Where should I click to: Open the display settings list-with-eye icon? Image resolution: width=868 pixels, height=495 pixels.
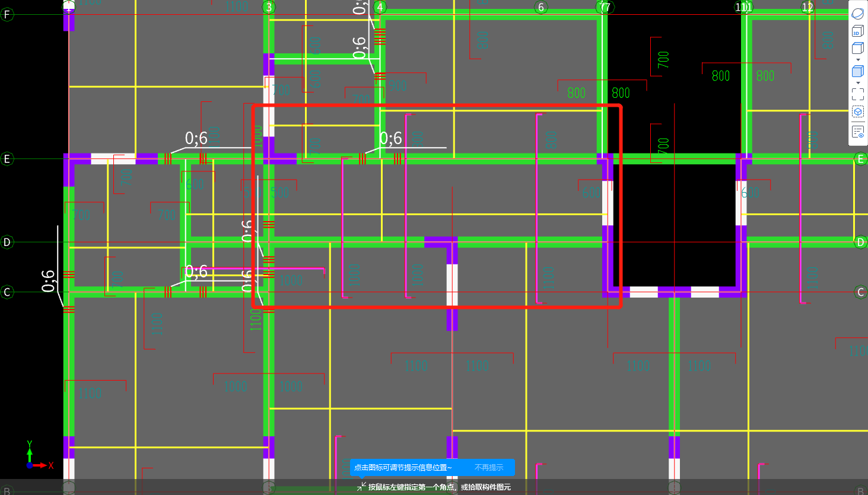[858, 132]
